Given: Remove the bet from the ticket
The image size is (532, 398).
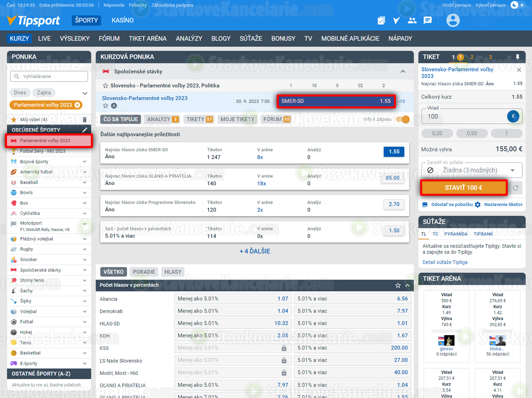Looking at the screenshot, I should click(519, 70).
